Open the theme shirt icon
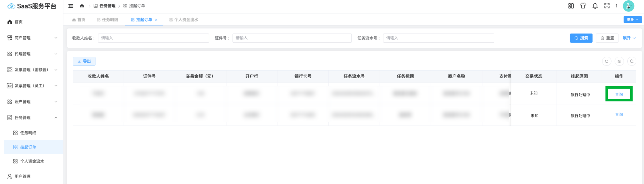 tap(583, 6)
